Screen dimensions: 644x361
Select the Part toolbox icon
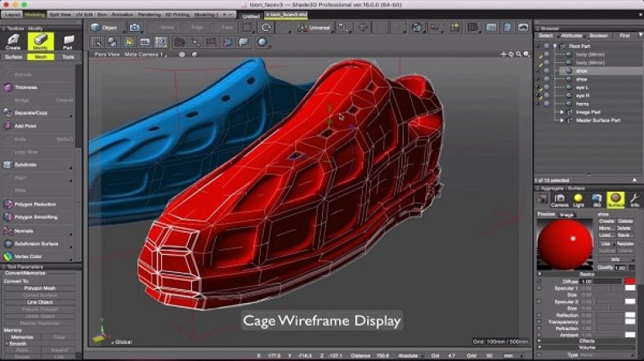tap(68, 42)
